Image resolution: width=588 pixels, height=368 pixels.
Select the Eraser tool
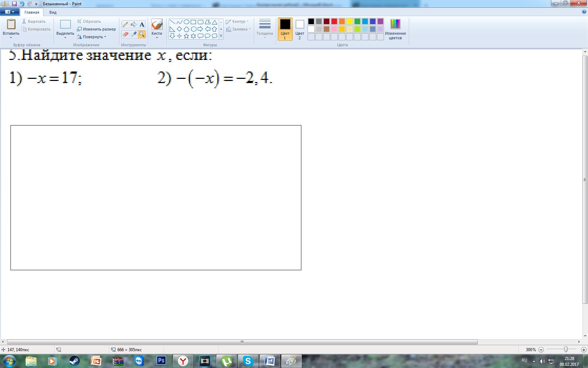pos(125,34)
